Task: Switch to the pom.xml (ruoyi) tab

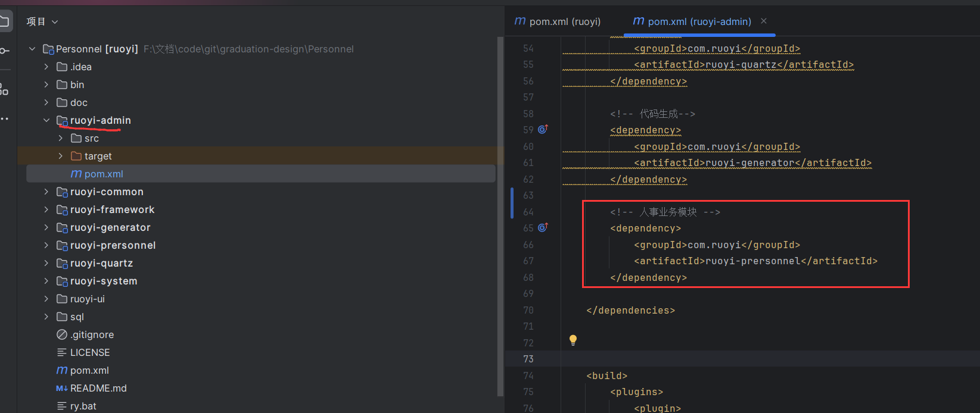Action: point(558,21)
